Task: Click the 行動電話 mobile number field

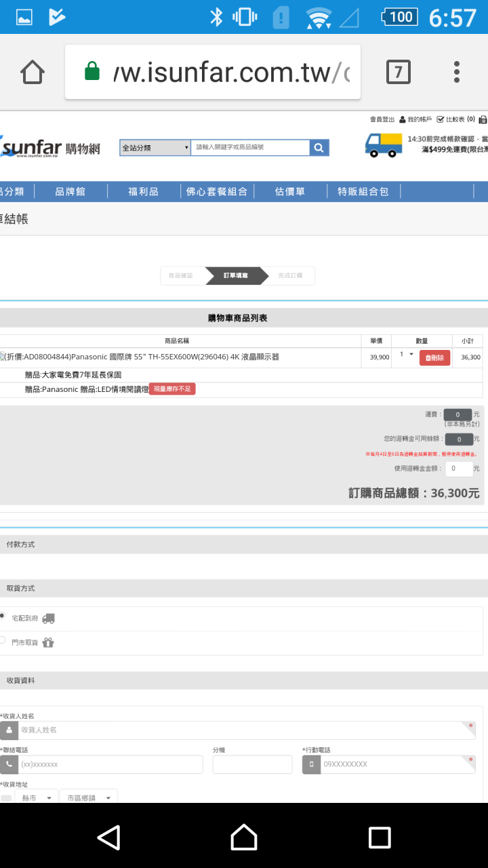Action: pos(397,764)
